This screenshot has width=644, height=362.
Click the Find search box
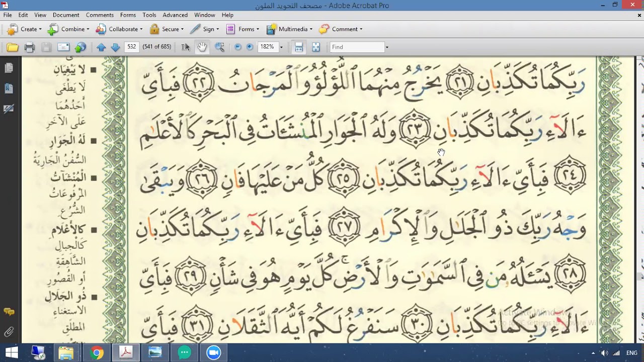357,47
